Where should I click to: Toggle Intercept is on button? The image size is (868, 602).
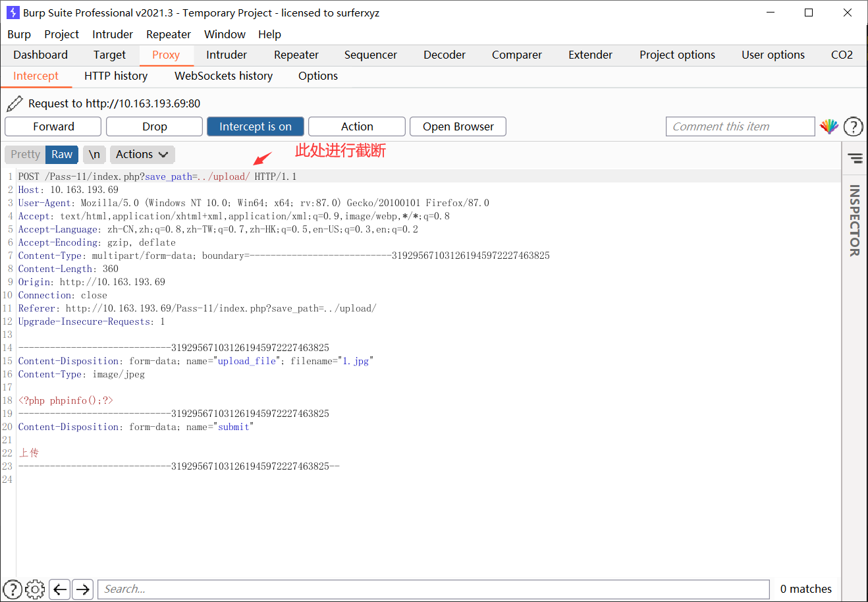click(x=256, y=126)
